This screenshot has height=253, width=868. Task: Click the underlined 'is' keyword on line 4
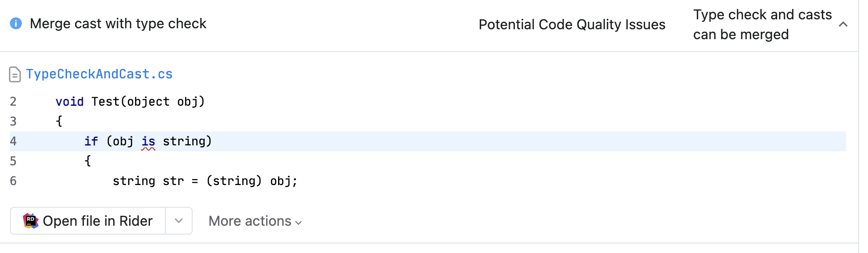(148, 141)
